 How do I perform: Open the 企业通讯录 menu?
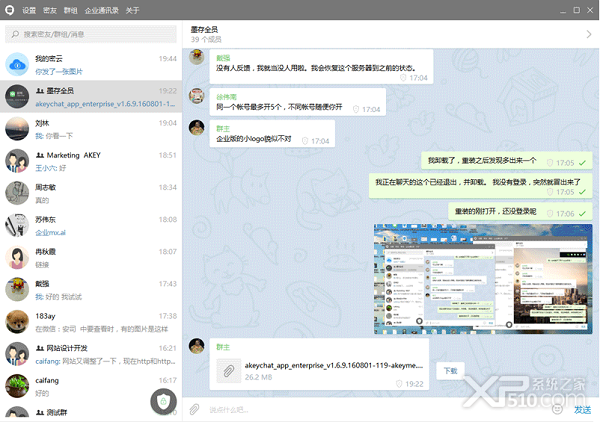101,10
